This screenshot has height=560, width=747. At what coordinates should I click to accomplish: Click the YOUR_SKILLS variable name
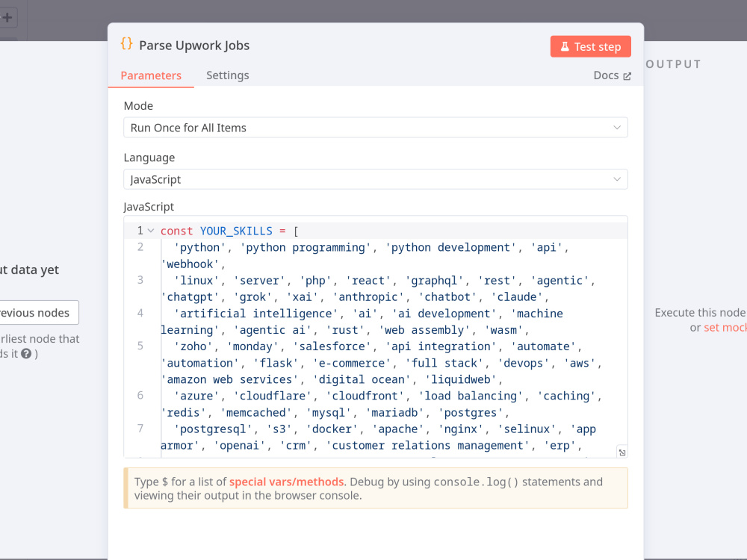[x=236, y=231]
